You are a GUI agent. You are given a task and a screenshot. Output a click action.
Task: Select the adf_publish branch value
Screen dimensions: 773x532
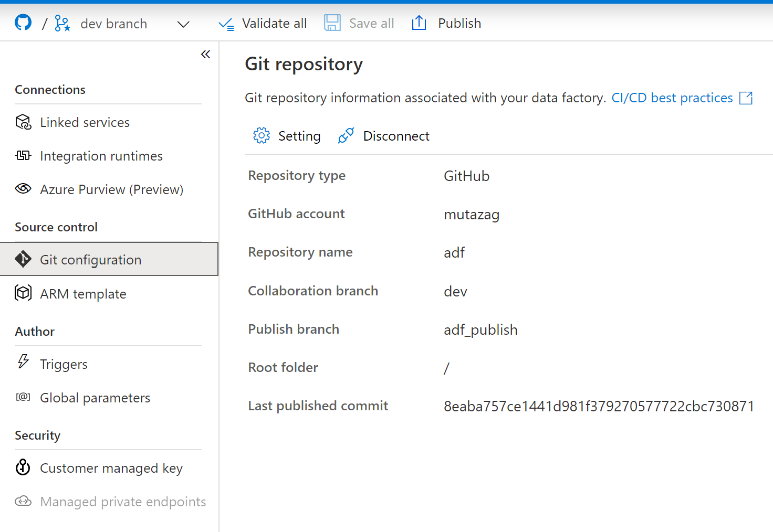(x=480, y=330)
